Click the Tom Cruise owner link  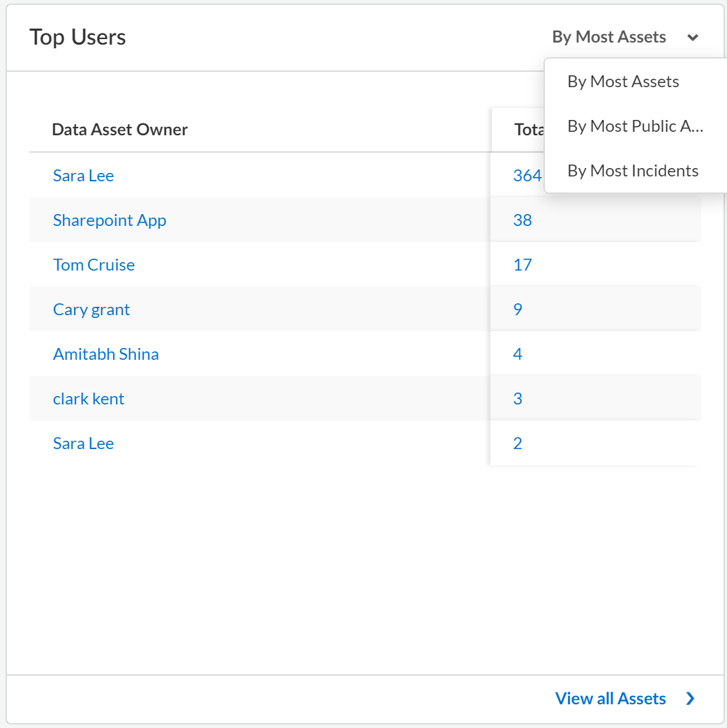point(93,265)
